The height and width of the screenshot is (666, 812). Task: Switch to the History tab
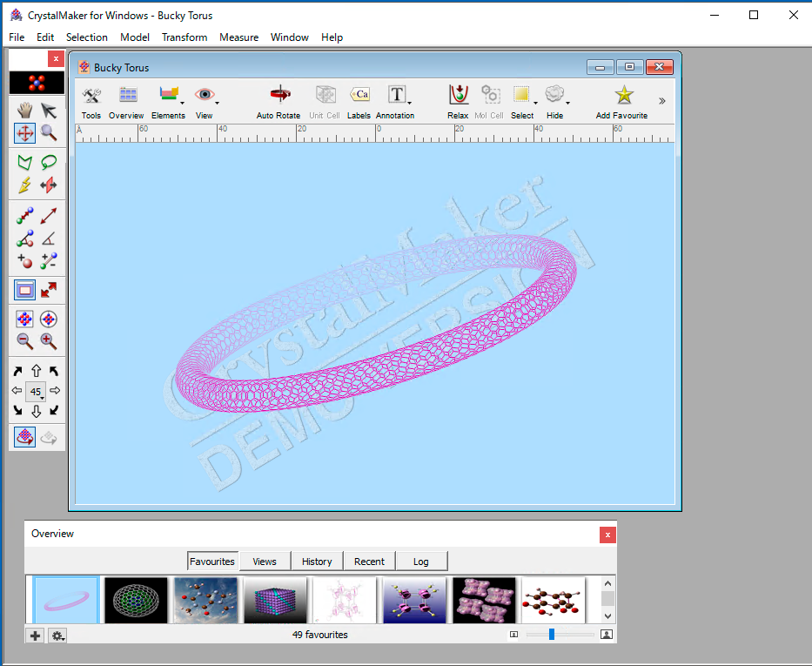317,562
